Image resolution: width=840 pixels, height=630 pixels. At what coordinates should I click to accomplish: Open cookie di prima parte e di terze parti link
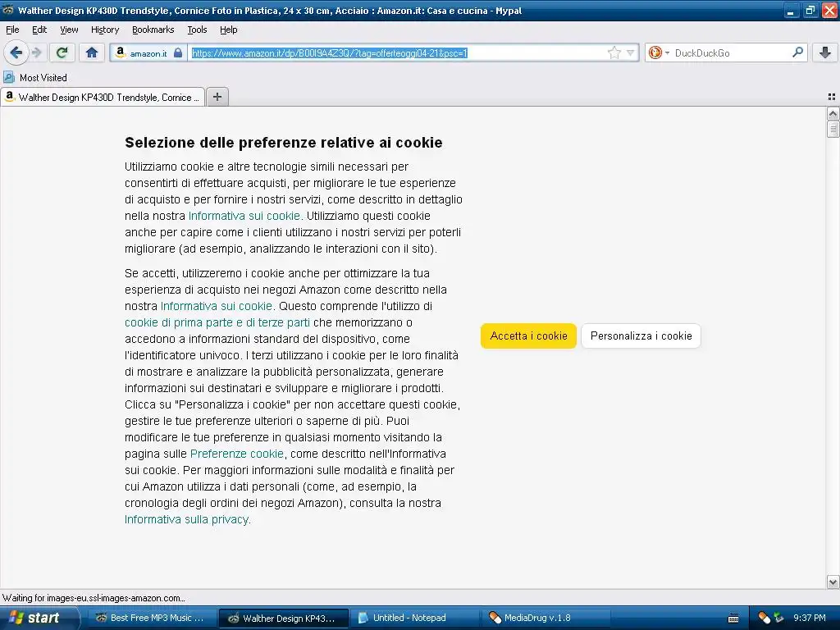tap(217, 322)
